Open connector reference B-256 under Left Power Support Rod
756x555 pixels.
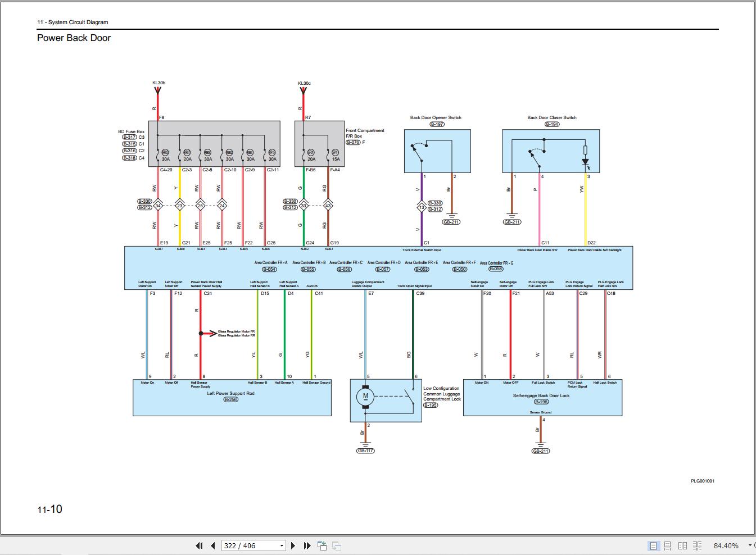click(232, 399)
